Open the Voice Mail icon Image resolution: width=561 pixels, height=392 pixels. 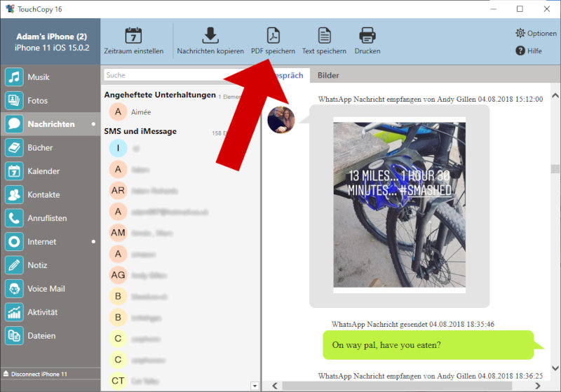(x=14, y=289)
